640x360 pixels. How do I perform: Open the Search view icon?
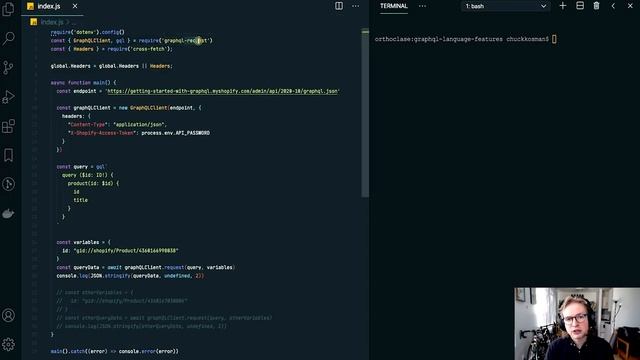[8, 38]
